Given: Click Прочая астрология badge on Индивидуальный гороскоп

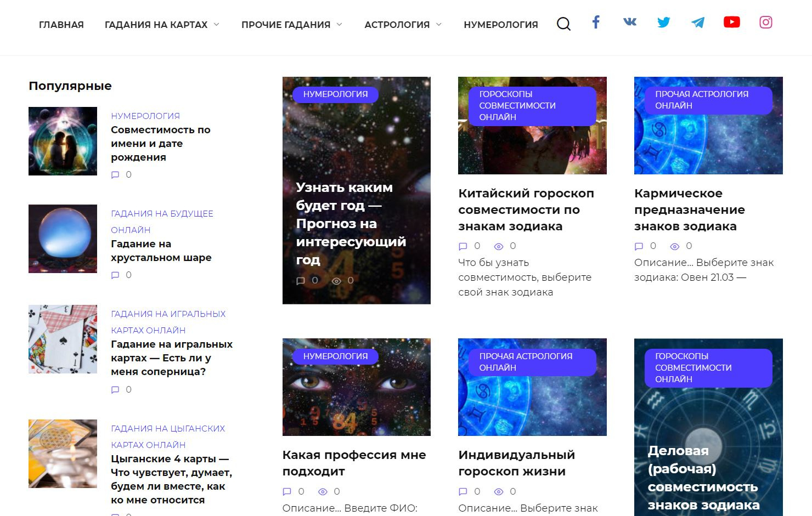Looking at the screenshot, I should (532, 362).
